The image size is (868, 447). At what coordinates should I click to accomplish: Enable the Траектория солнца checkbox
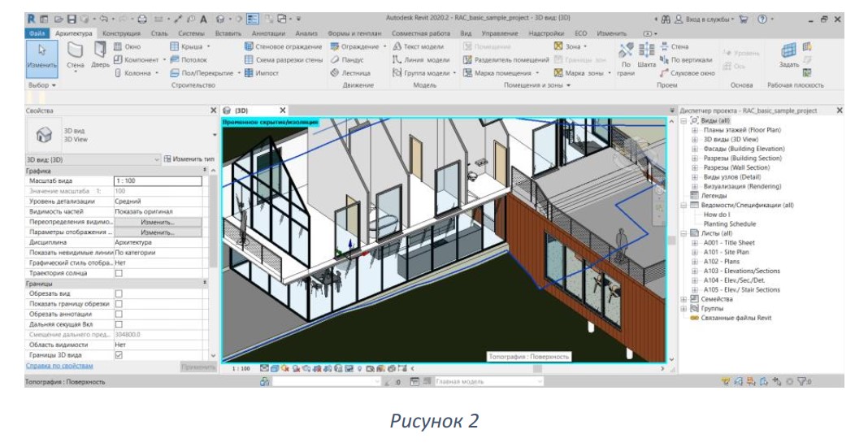pos(119,273)
